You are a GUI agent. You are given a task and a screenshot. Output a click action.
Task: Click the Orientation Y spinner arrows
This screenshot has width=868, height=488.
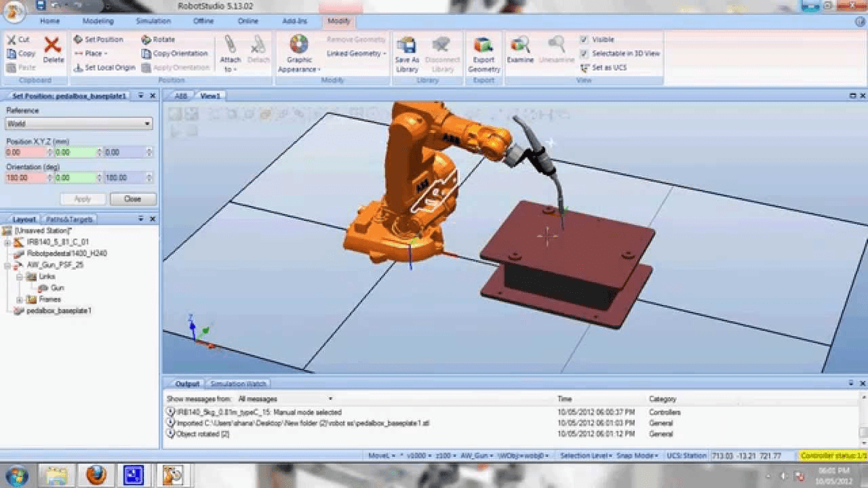(100, 177)
